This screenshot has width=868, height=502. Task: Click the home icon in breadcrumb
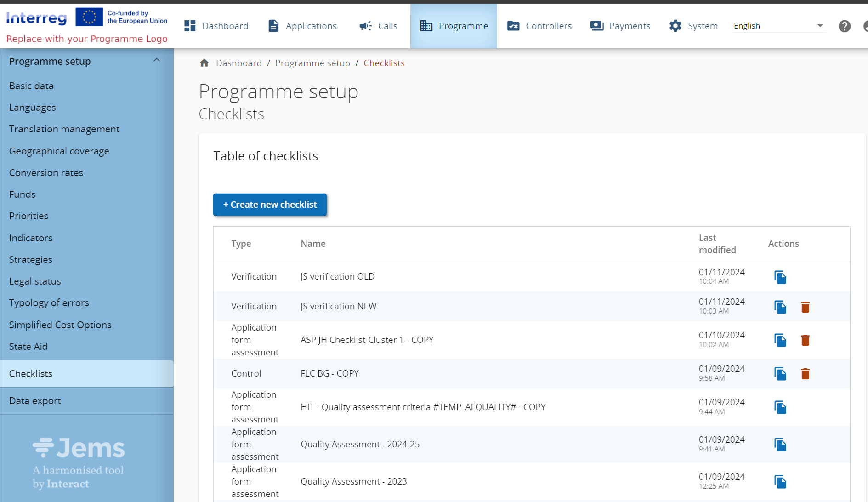204,63
